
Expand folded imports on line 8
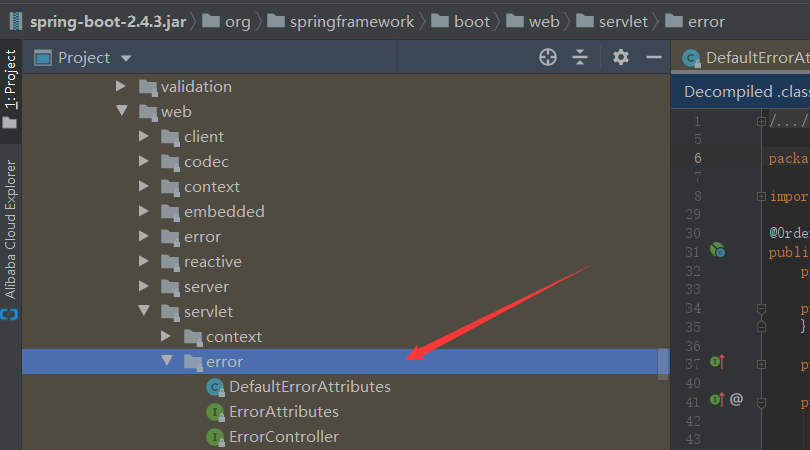tap(761, 196)
